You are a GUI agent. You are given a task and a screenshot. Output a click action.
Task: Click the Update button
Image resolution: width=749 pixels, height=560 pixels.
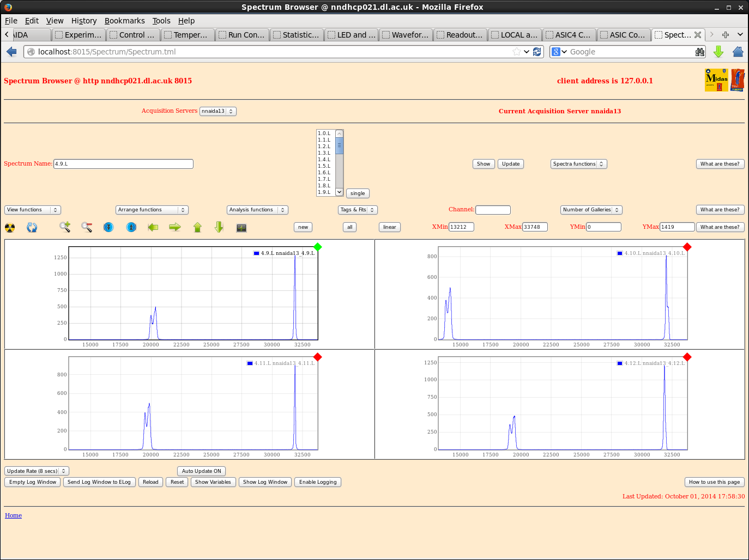coord(511,164)
